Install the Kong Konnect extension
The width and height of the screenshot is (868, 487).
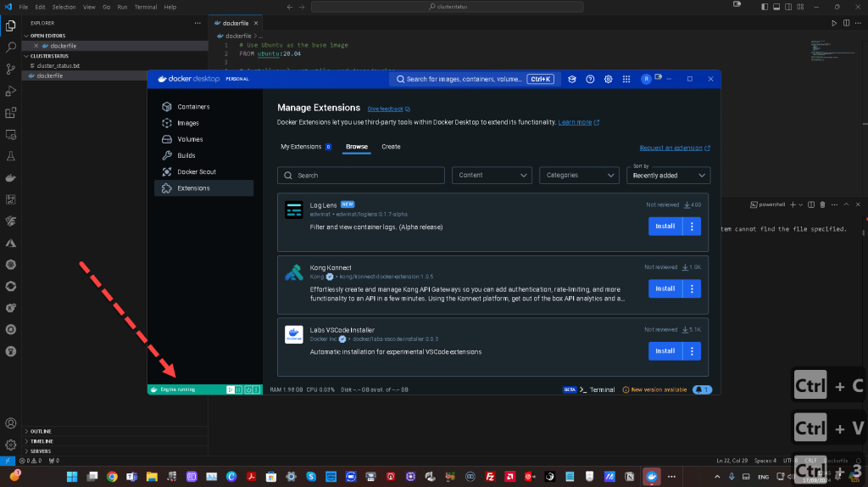pos(665,288)
